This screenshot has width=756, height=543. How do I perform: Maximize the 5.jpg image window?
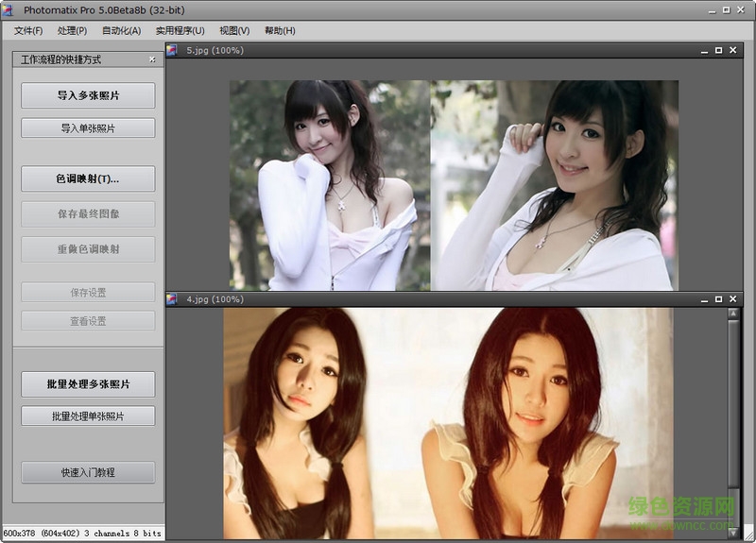718,51
